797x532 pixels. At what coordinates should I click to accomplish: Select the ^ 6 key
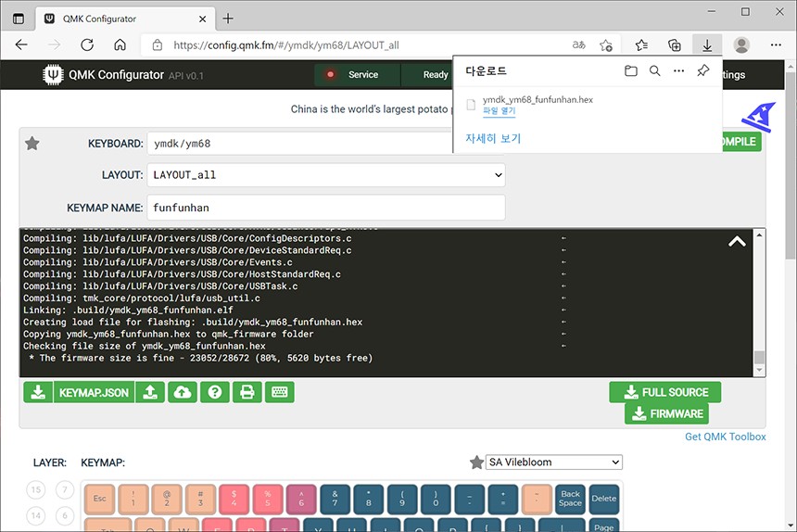click(301, 499)
